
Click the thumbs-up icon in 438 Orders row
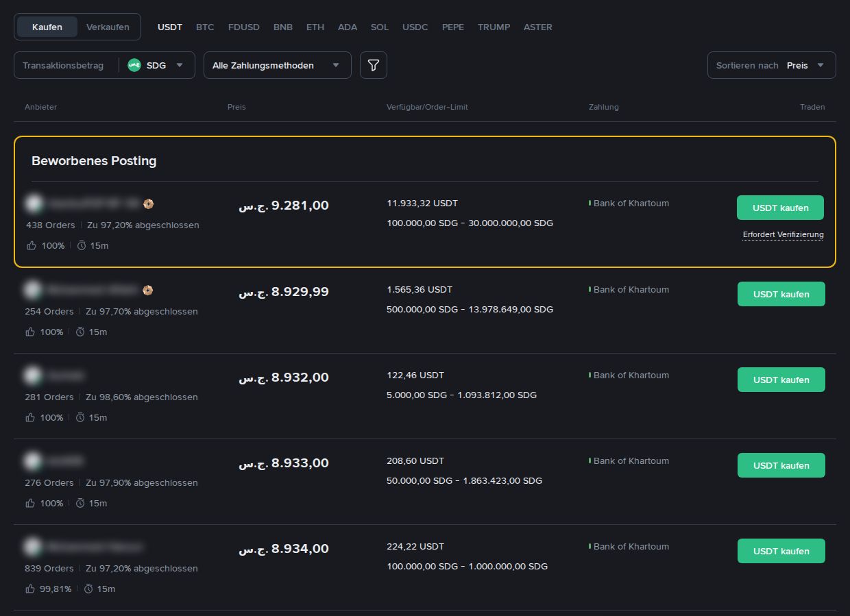coord(32,245)
